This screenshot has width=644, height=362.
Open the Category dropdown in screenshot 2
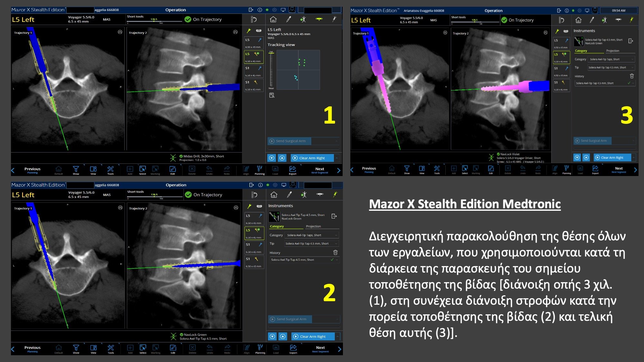[x=312, y=235]
